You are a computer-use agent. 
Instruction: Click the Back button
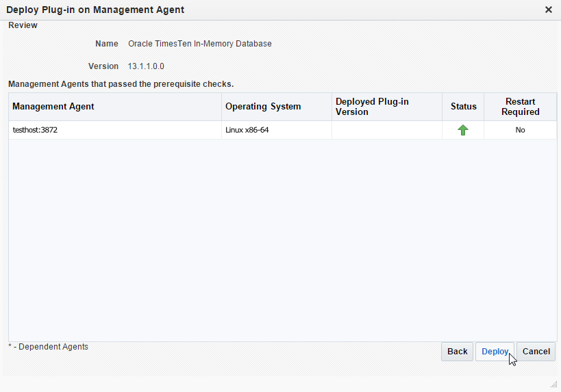458,352
